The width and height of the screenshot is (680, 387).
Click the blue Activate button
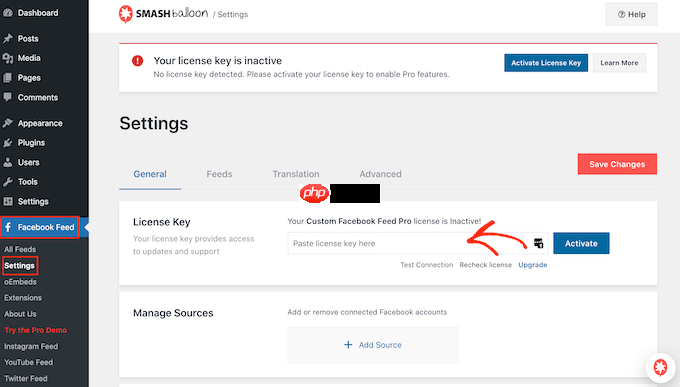click(x=581, y=243)
